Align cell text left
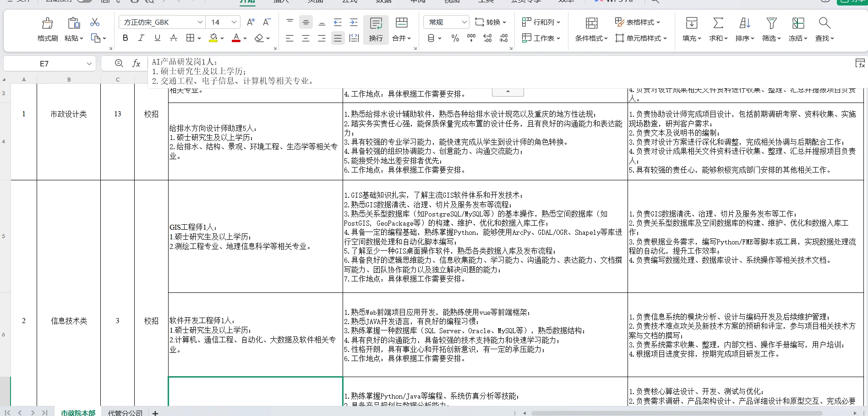Screen dimensions: 868x416 (290, 38)
